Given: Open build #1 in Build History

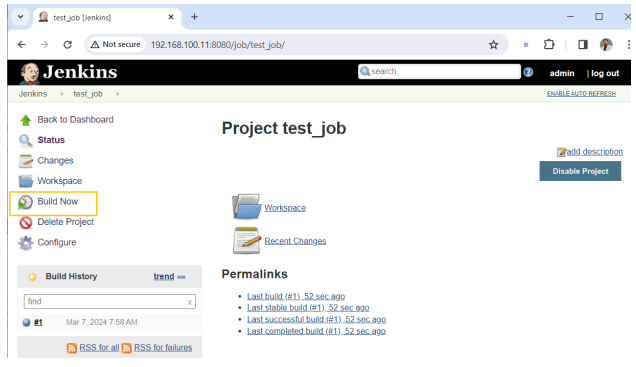Looking at the screenshot, I should [x=38, y=322].
